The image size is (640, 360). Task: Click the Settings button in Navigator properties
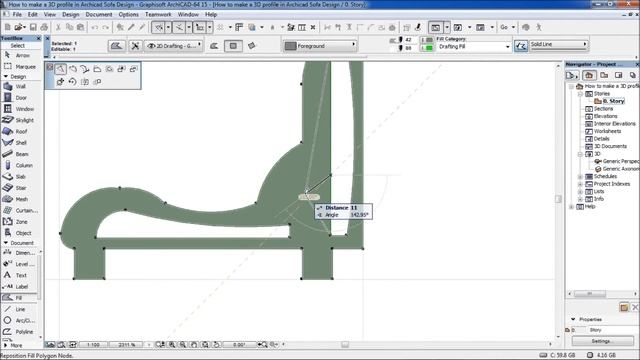601,341
